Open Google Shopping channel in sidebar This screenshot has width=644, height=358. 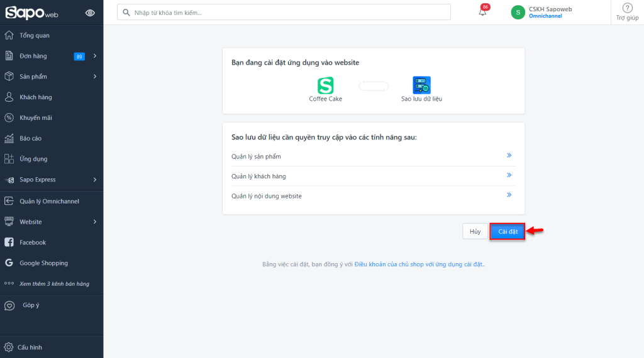(43, 263)
